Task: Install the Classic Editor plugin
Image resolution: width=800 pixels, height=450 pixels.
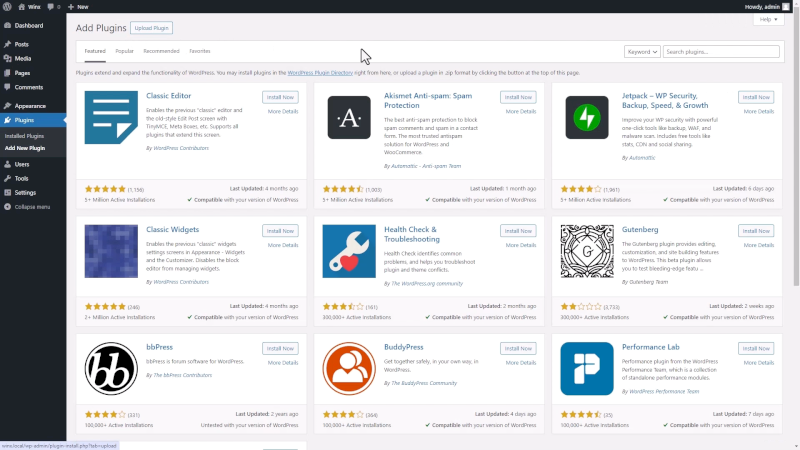Action: coord(280,97)
